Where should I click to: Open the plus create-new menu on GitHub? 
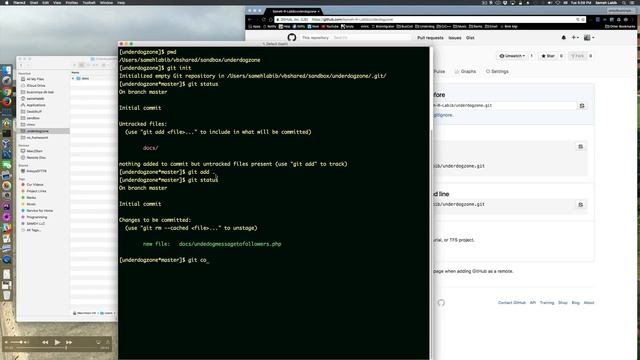click(575, 38)
